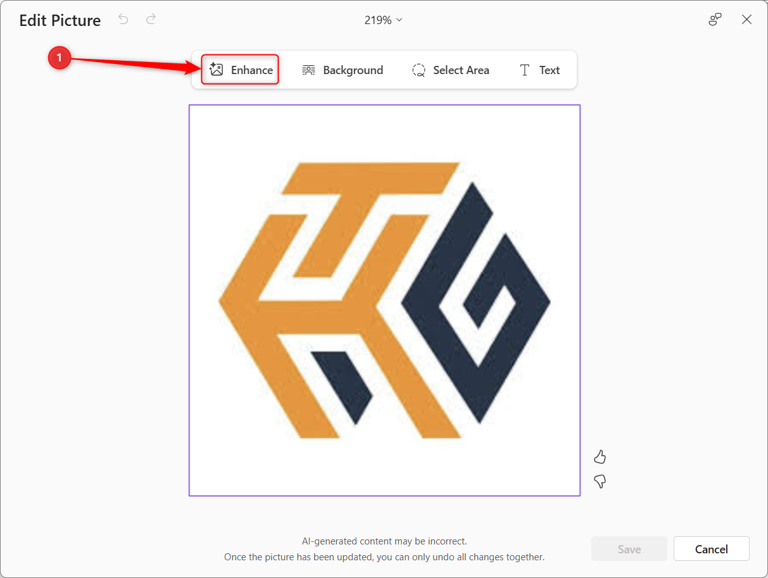
Task: Click the logo picture in canvas
Action: point(384,300)
